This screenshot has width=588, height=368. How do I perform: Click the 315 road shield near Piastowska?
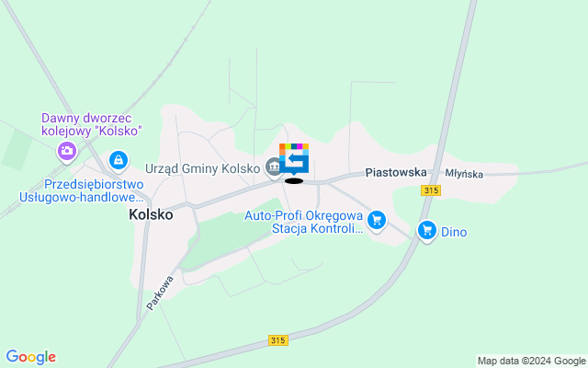[431, 190]
